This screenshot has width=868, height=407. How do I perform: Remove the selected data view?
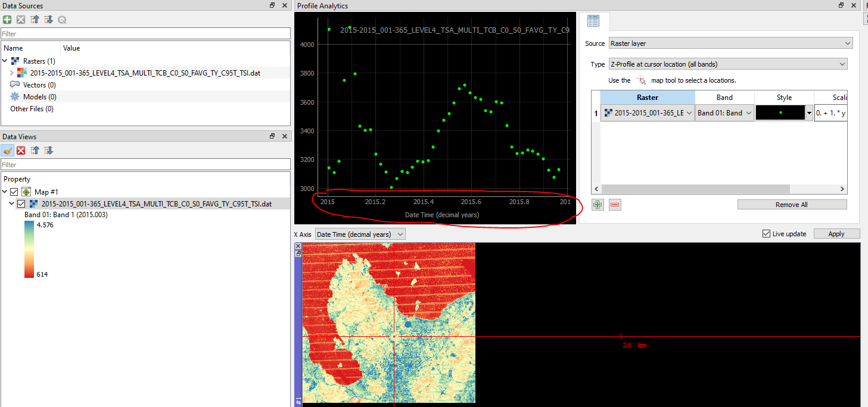click(x=20, y=150)
